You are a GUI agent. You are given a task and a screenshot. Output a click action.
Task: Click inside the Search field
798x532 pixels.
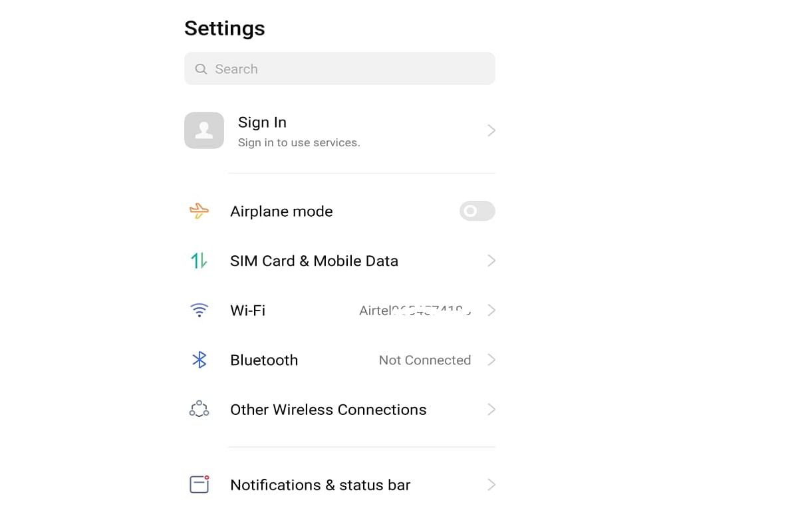(339, 68)
